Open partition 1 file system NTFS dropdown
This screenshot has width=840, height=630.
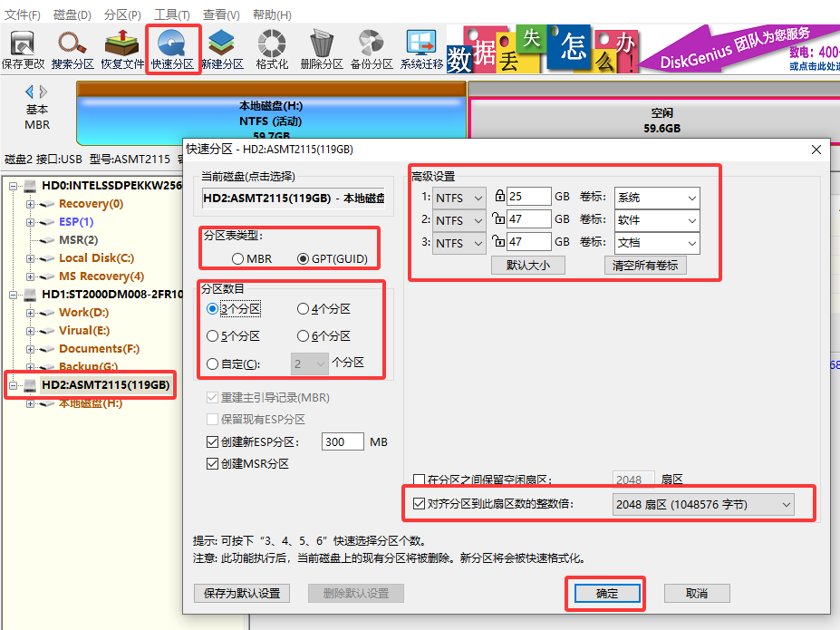coord(459,198)
